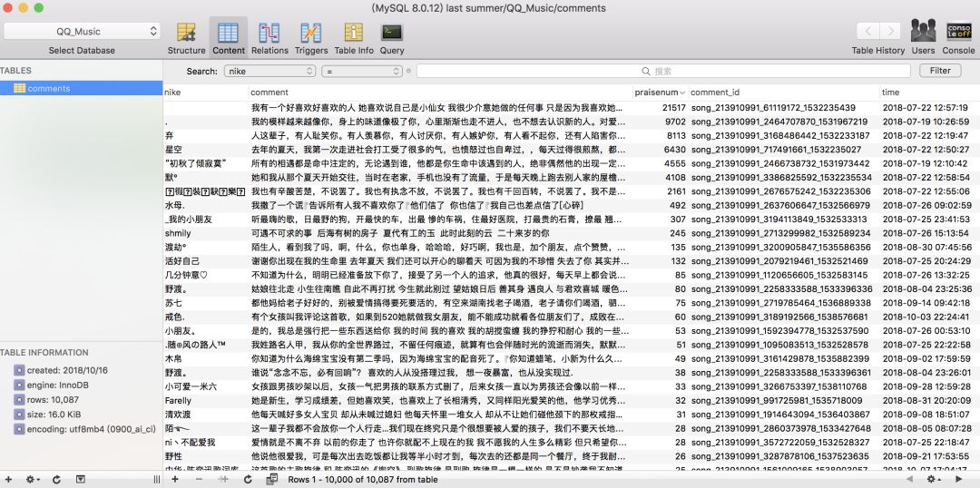Open the filter operator dropdown showing =

362,72
